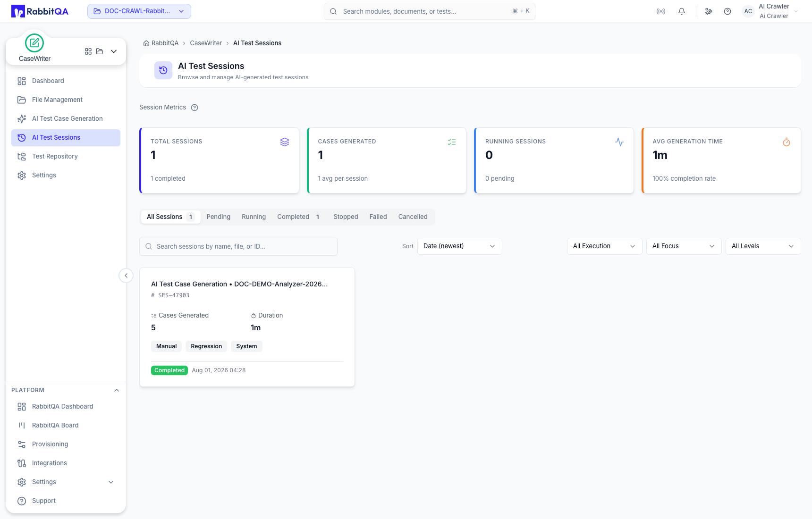Open the All Execution filter dropdown
Viewport: 812px width, 519px height.
click(x=605, y=246)
